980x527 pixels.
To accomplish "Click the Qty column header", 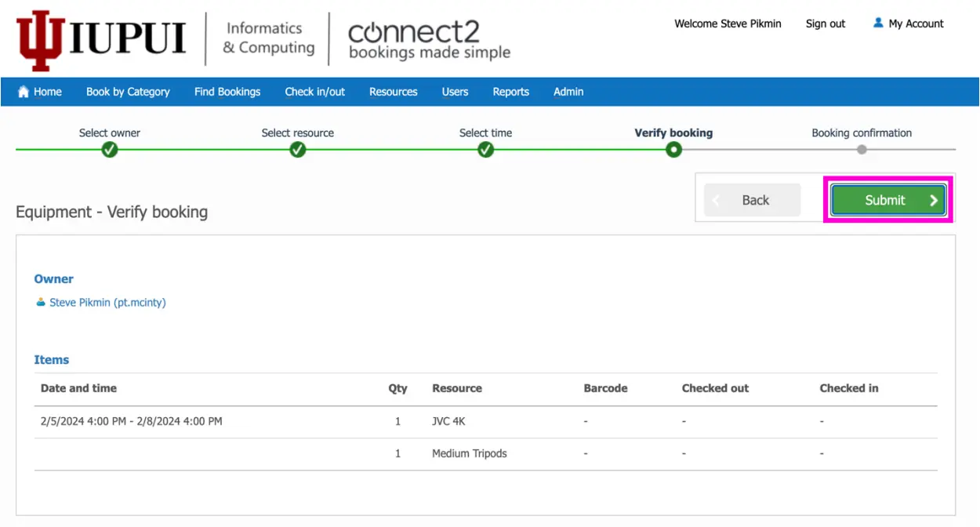I will [x=398, y=388].
